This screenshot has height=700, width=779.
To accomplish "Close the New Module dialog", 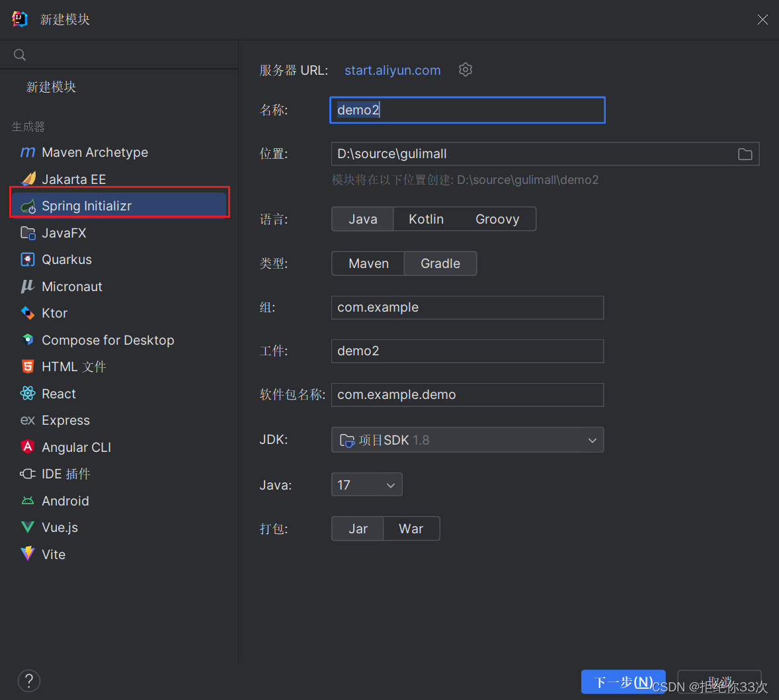I will pos(762,19).
